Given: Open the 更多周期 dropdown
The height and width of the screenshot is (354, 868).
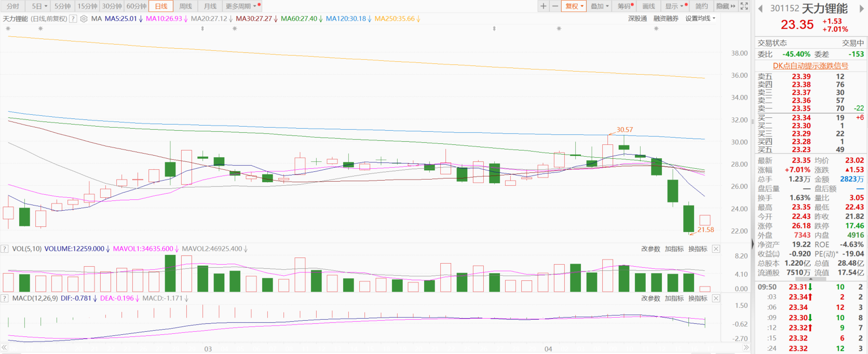Looking at the screenshot, I should (241, 6).
